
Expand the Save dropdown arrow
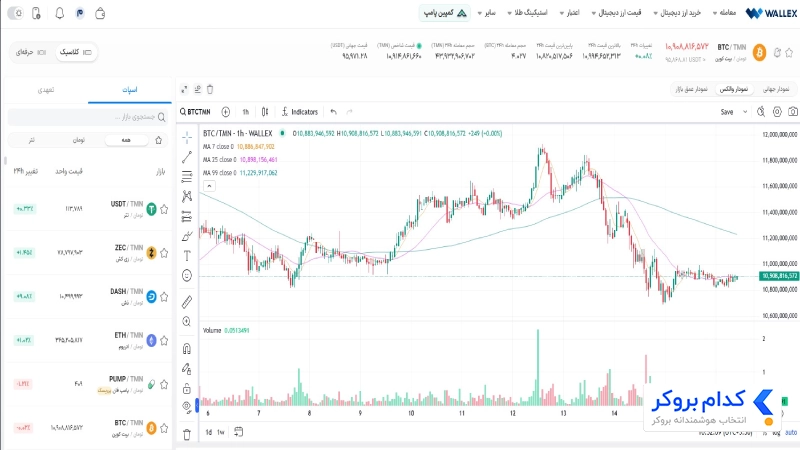[745, 112]
